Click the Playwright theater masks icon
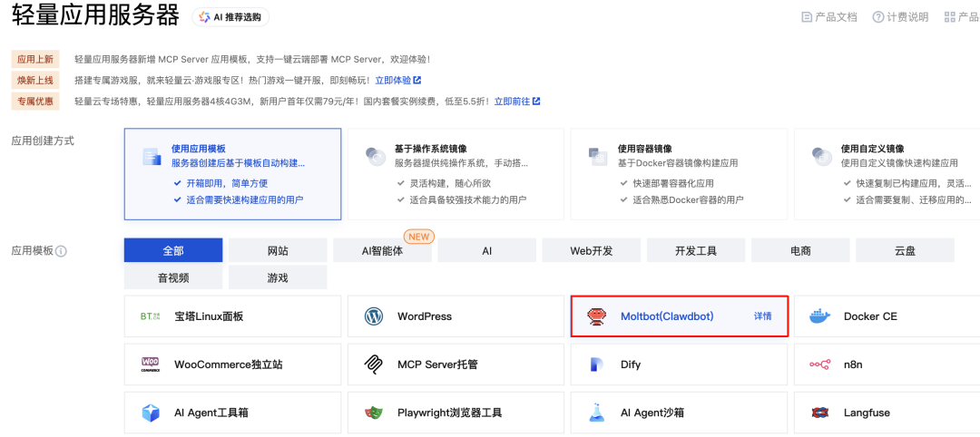This screenshot has height=437, width=980. click(x=374, y=412)
